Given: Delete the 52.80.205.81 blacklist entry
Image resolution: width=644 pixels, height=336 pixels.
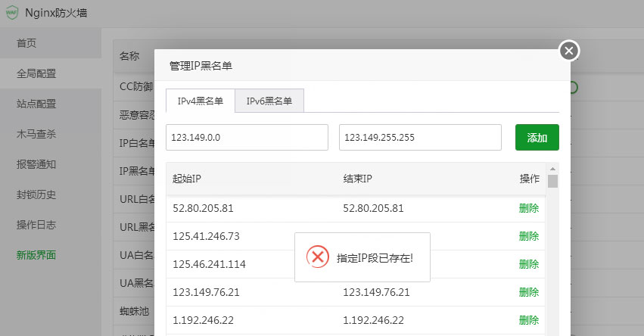Looking at the screenshot, I should [528, 208].
